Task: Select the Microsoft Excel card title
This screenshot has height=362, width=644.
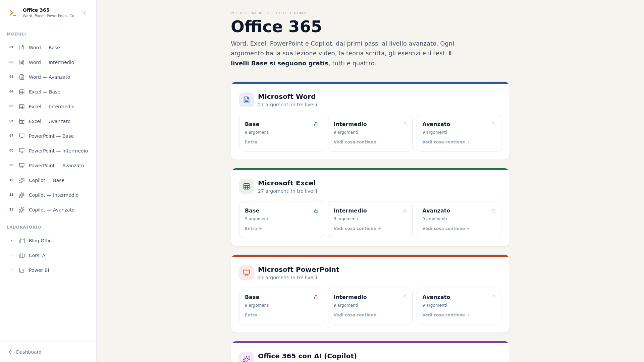Action: tap(287, 183)
